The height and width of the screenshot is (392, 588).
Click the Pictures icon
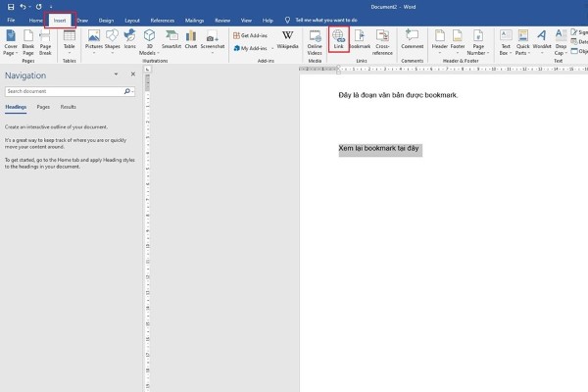[x=94, y=41]
